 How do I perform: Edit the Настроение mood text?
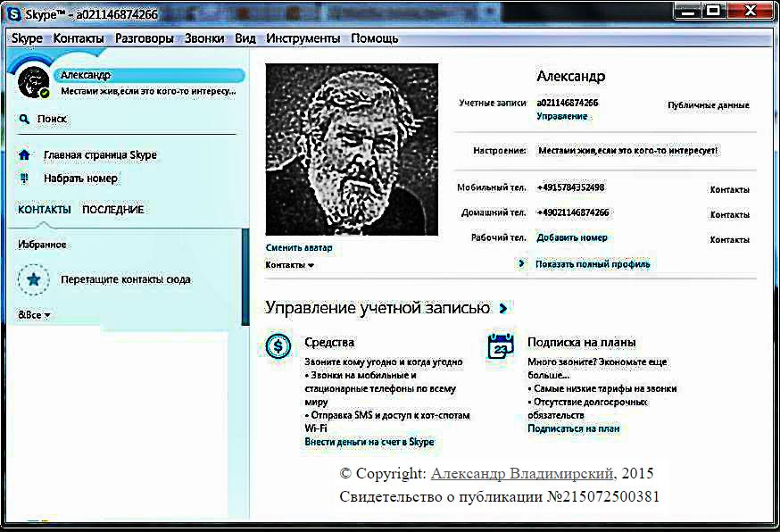(x=627, y=150)
